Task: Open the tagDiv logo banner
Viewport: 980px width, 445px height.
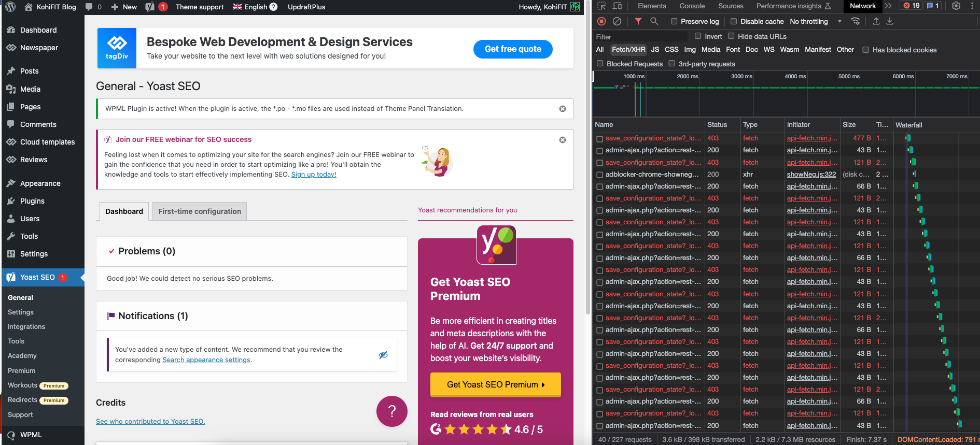Action: [x=117, y=48]
